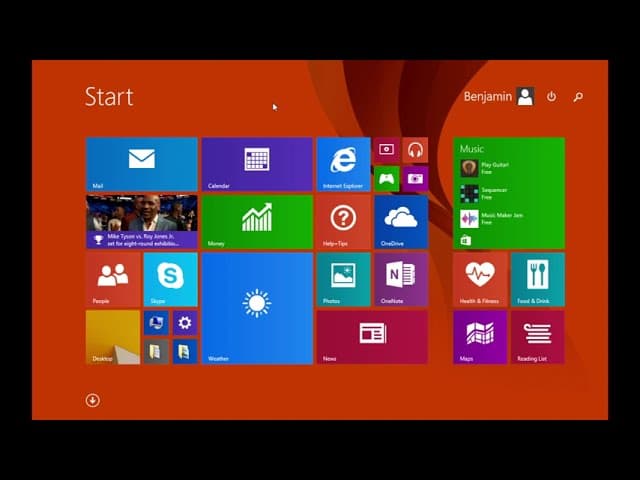Click the Start heading text
Image resolution: width=640 pixels, height=480 pixels.
point(109,97)
